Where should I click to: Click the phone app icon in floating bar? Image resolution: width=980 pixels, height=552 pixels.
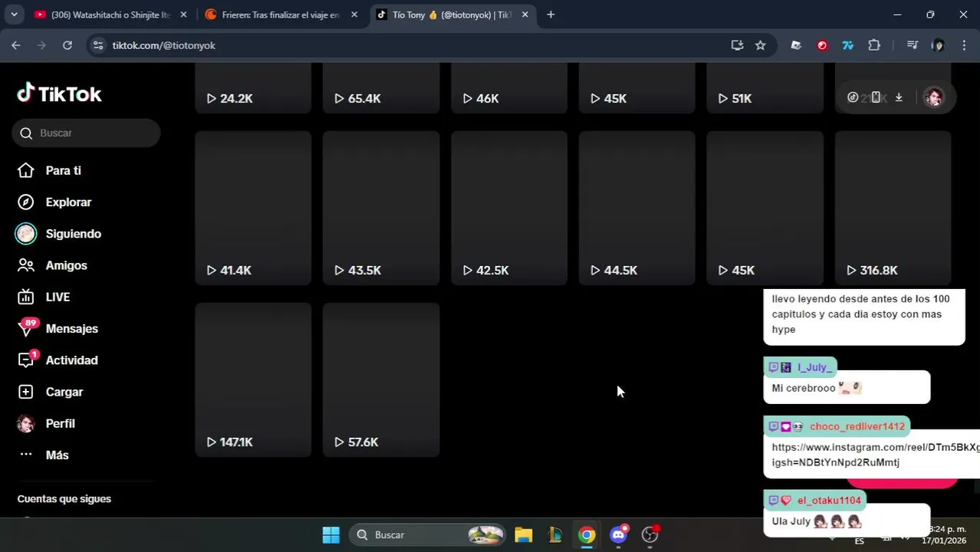(x=876, y=97)
